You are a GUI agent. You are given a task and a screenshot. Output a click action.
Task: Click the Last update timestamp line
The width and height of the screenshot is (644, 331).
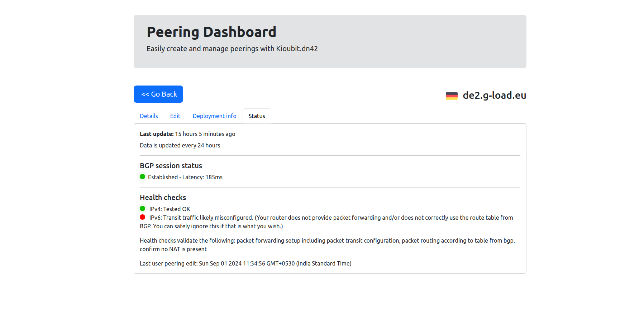tap(187, 134)
